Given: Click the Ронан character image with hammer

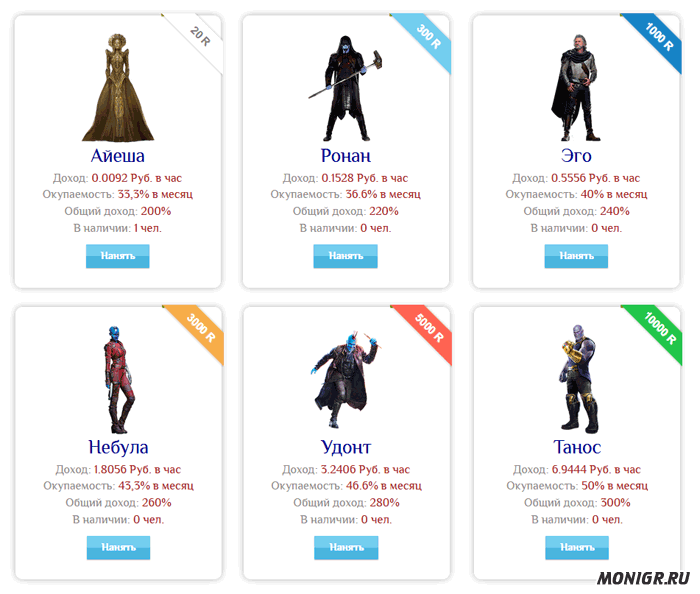Looking at the screenshot, I should click(346, 88).
